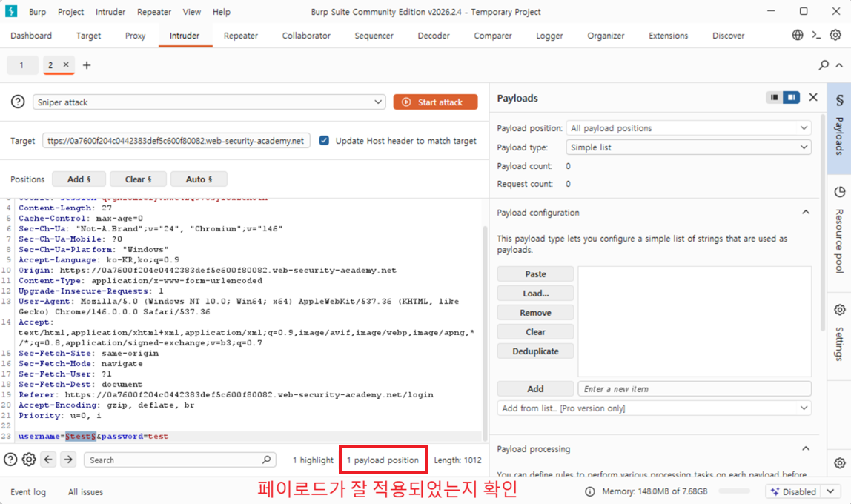This screenshot has height=504, width=851.
Task: Switch to the Decoder tab
Action: pyautogui.click(x=434, y=36)
